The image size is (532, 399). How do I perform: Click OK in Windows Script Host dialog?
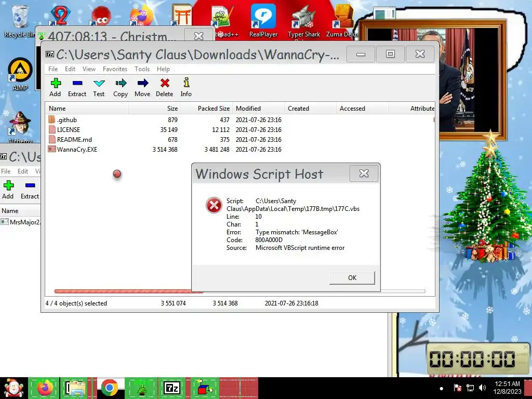(x=352, y=277)
